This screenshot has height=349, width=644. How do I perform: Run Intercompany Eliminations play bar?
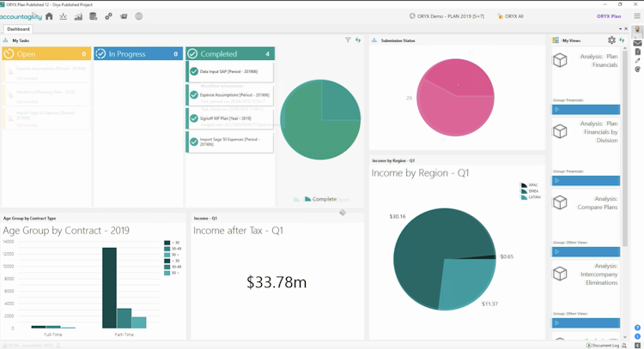click(x=586, y=322)
